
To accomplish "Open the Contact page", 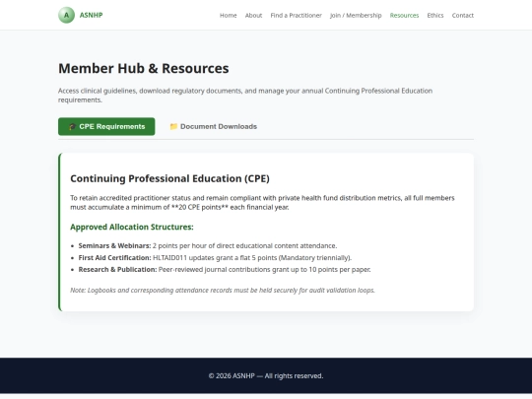I will (462, 15).
